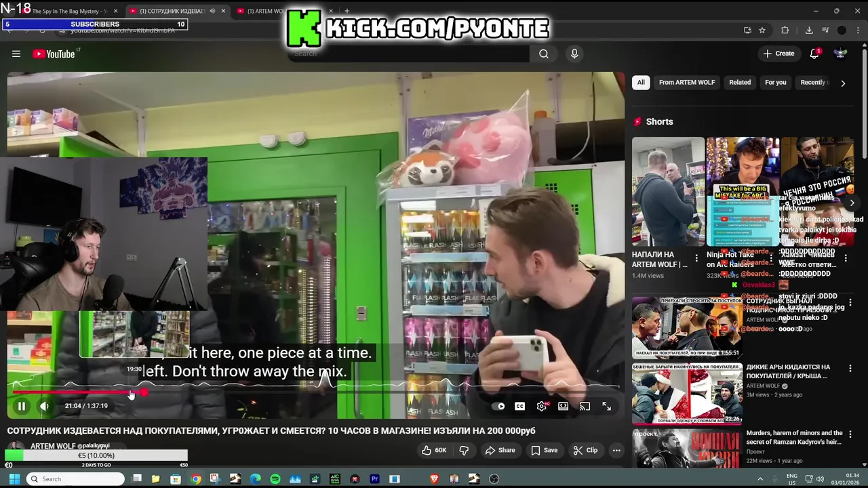Open options for the Ninja Hot Take Short

tap(771, 258)
